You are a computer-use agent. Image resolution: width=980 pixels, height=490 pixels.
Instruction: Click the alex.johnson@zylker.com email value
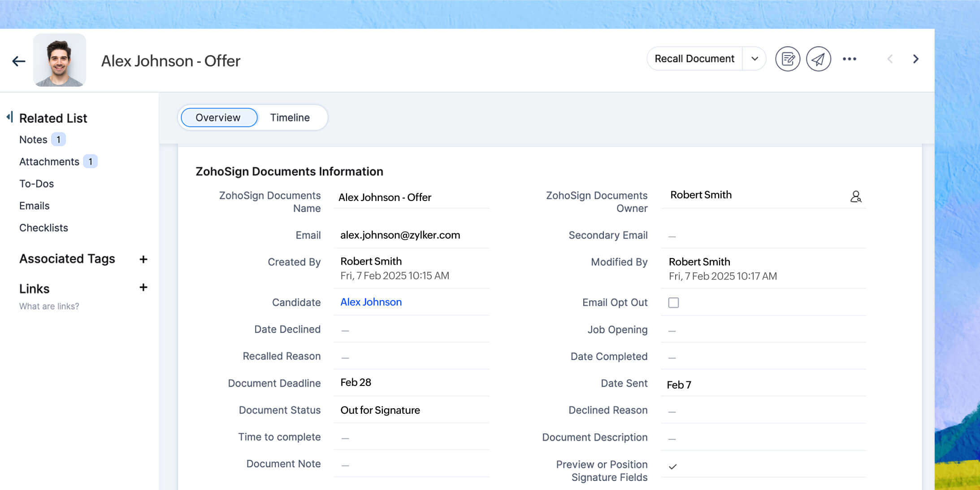[x=400, y=235]
